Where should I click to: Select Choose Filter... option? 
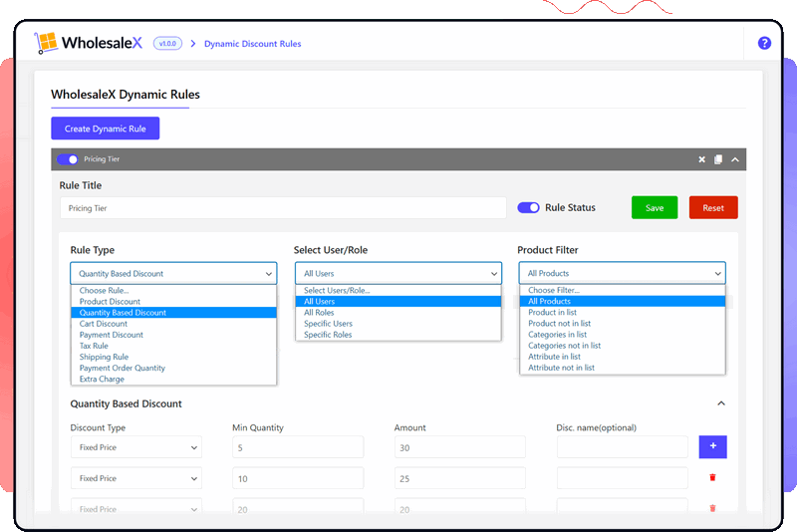click(x=623, y=290)
